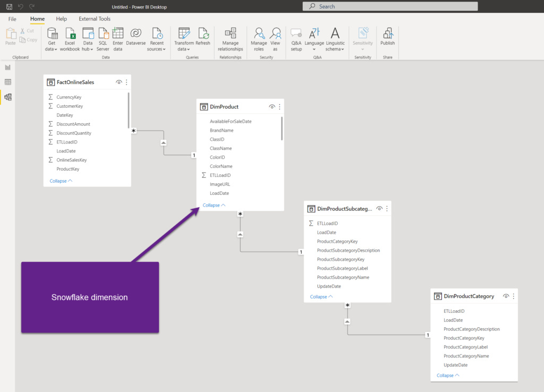Select the Home ribbon tab
The width and height of the screenshot is (544, 392).
tap(37, 19)
